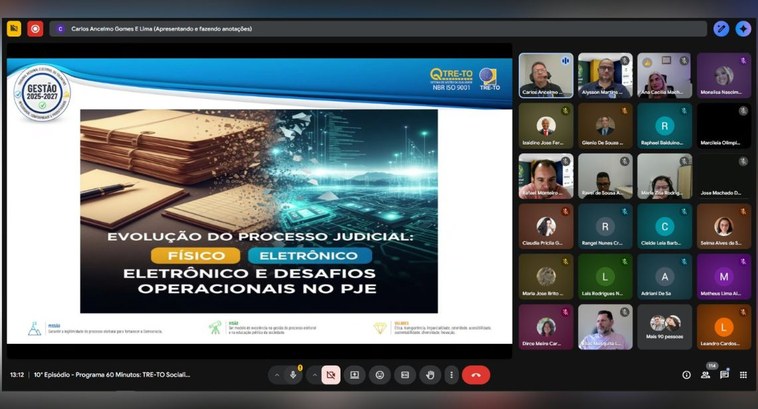The width and height of the screenshot is (758, 409).
Task: Turn on the camera with the crossed-out camera button
Action: coord(331,375)
